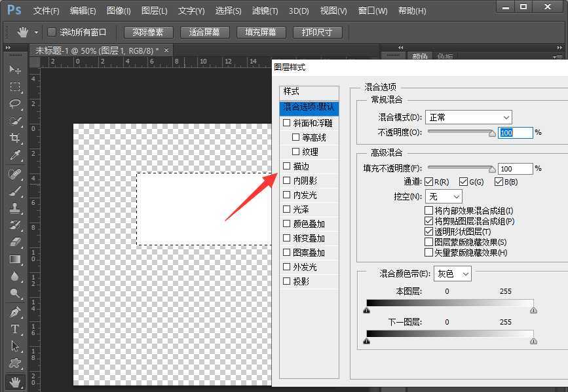The height and width of the screenshot is (392, 568).
Task: Open the 滤镜(T) menu
Action: [265, 11]
